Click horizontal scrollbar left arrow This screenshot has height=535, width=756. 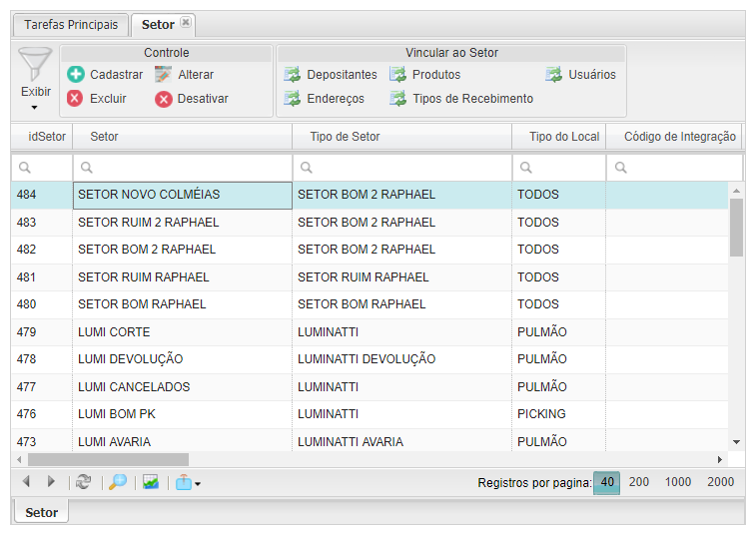tap(19, 459)
